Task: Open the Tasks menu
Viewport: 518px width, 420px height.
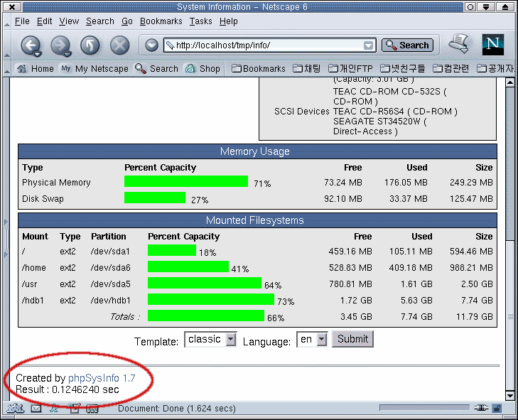Action: tap(200, 21)
